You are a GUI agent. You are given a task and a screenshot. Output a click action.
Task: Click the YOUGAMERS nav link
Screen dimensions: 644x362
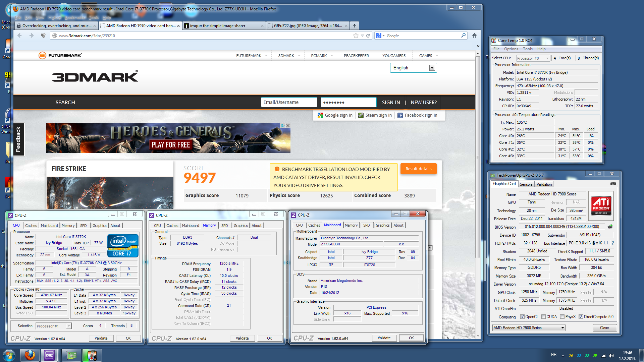[394, 56]
